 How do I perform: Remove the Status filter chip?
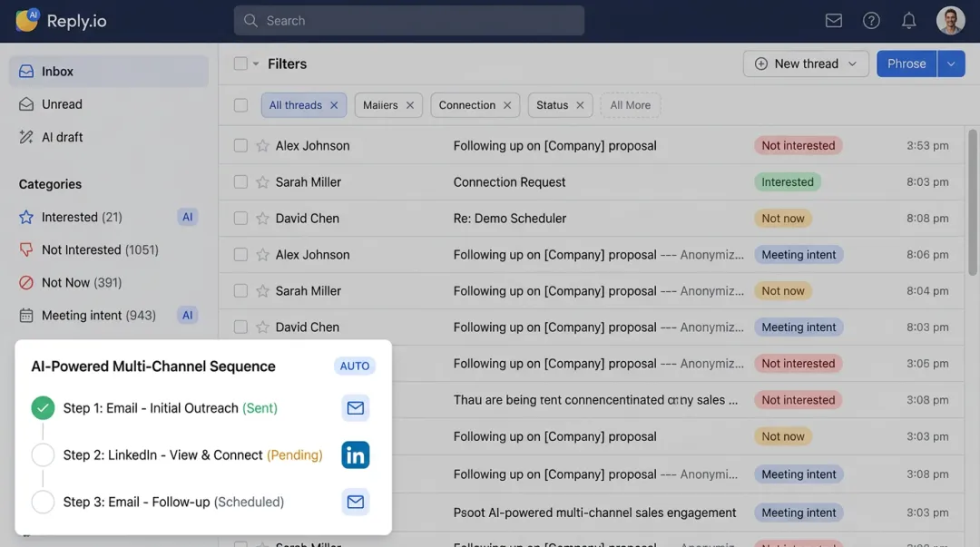tap(579, 105)
